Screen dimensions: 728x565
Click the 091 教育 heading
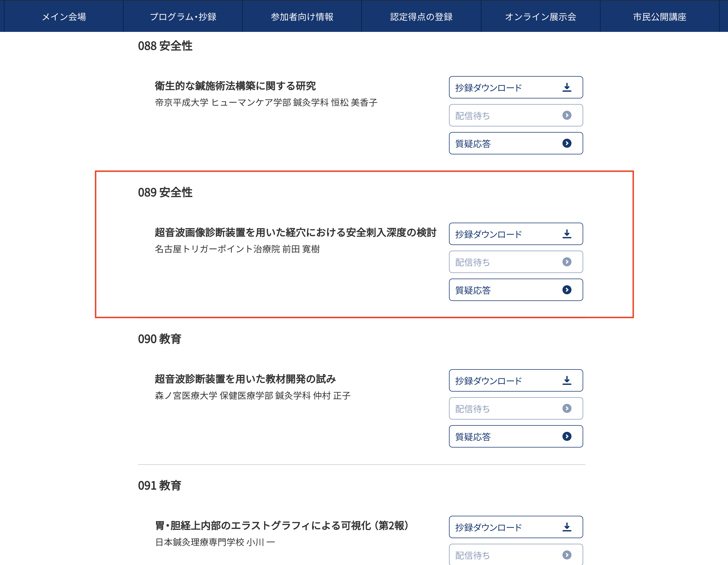coord(159,486)
